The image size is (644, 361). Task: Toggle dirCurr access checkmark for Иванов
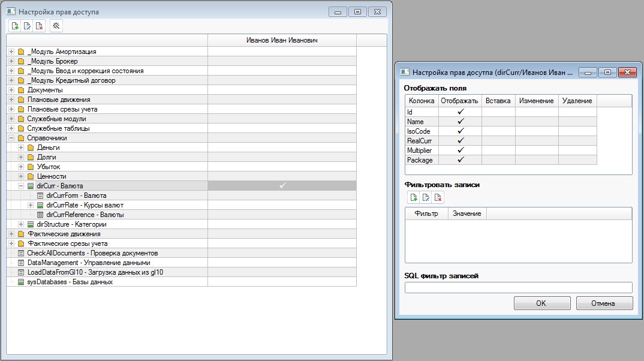pos(282,186)
